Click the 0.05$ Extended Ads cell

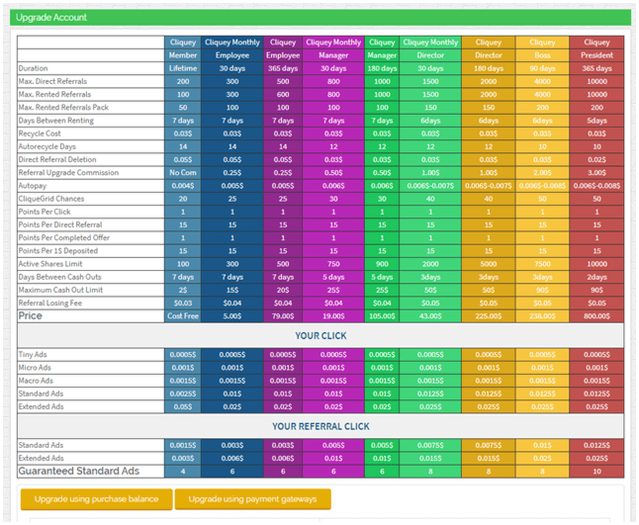coord(183,407)
